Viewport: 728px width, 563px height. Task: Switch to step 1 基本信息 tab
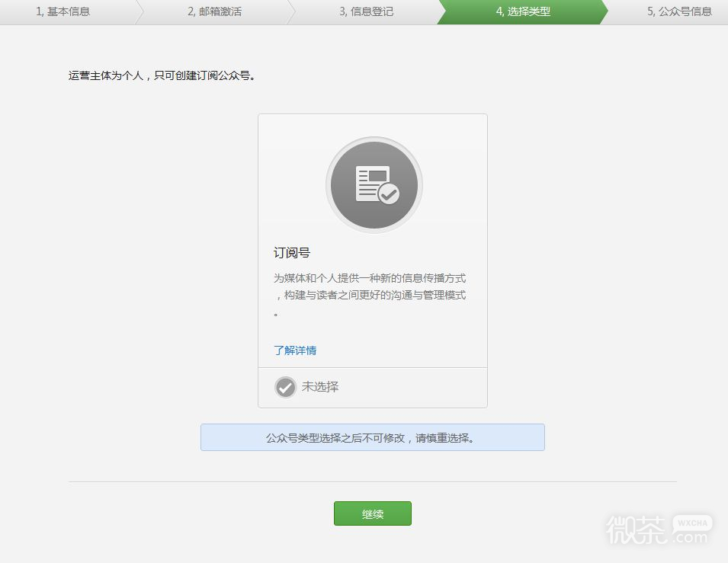pos(65,12)
